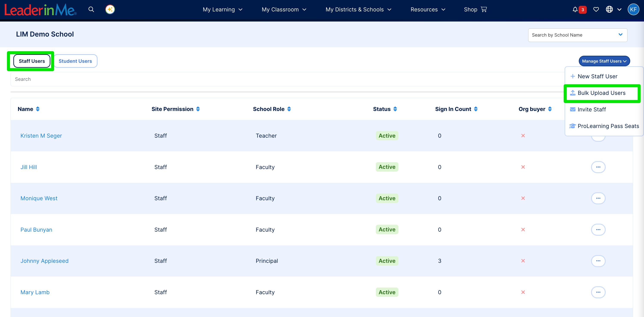Click the Principal role cell for Johnny Appleseed
Screen dimensions: 644x317
pyautogui.click(x=266, y=261)
